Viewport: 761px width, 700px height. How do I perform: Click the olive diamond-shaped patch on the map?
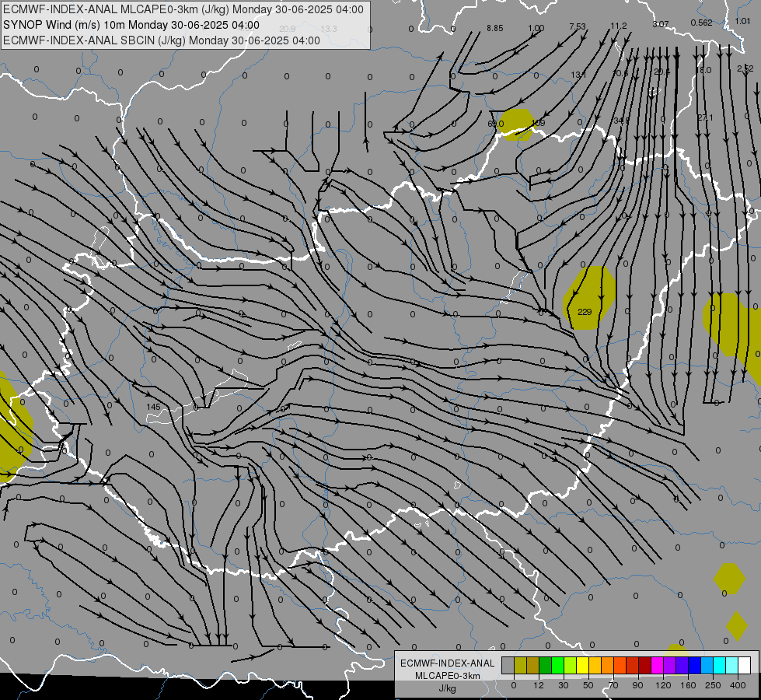pos(737,625)
